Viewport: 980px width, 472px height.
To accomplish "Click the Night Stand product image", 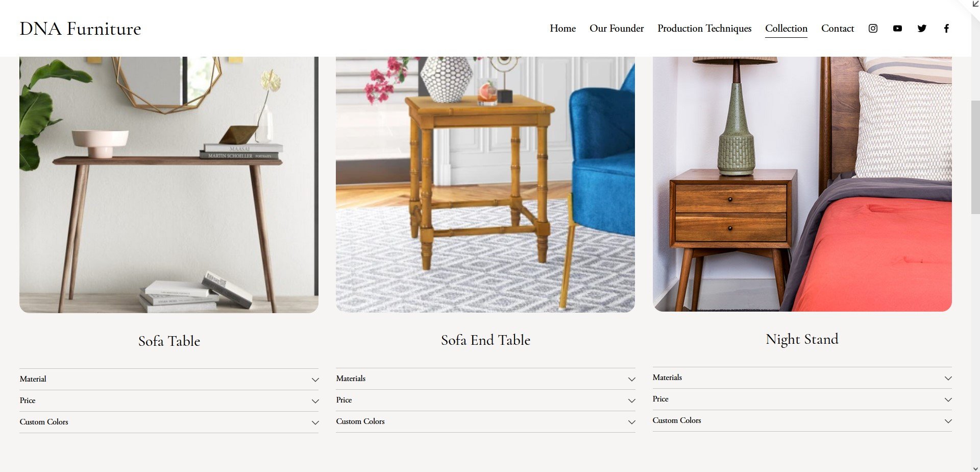I will tap(802, 184).
